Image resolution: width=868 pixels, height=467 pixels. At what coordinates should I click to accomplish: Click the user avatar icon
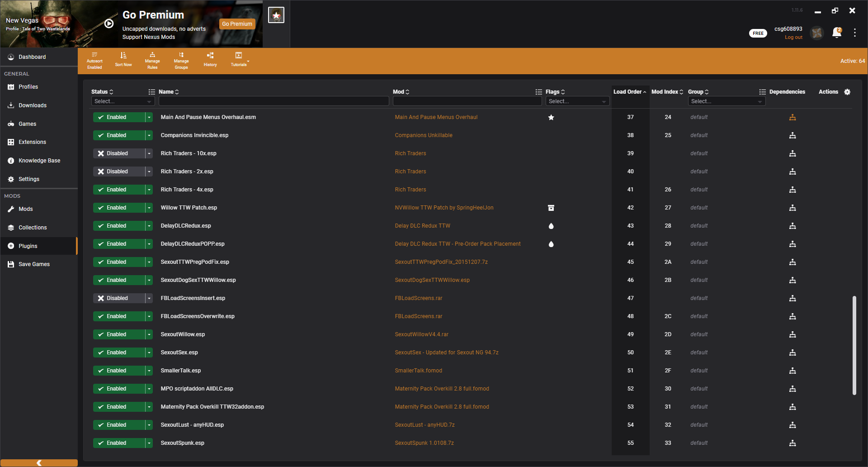(817, 33)
